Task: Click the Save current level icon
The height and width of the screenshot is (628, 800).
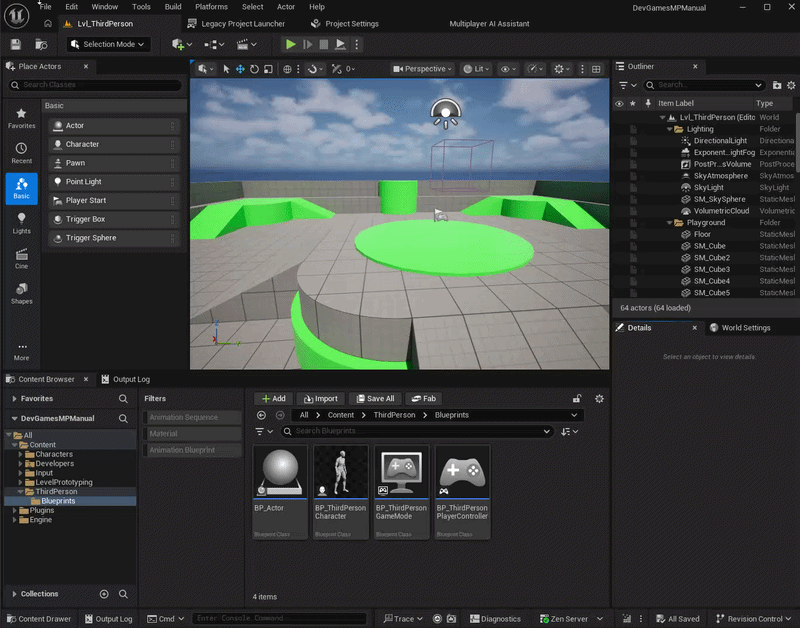Action: point(17,44)
